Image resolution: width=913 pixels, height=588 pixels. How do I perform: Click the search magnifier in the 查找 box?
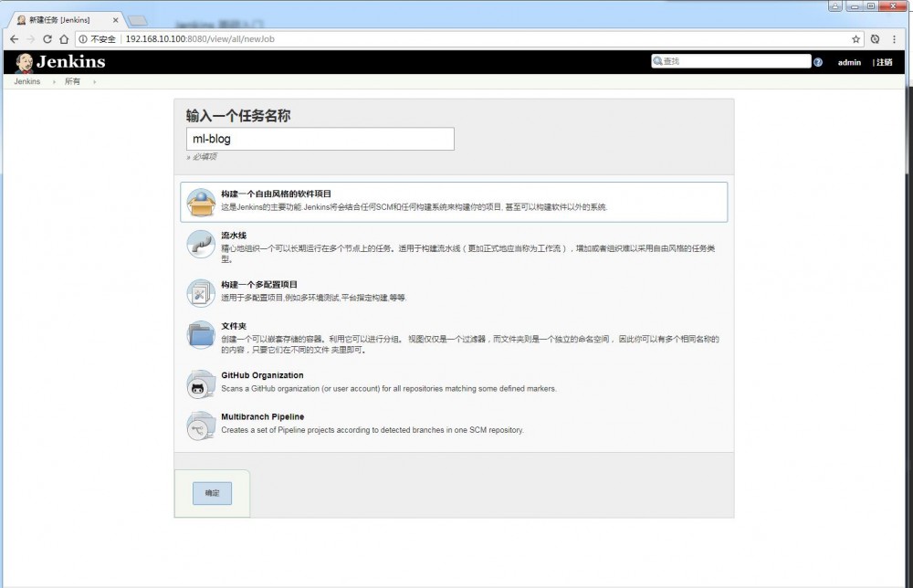[658, 60]
